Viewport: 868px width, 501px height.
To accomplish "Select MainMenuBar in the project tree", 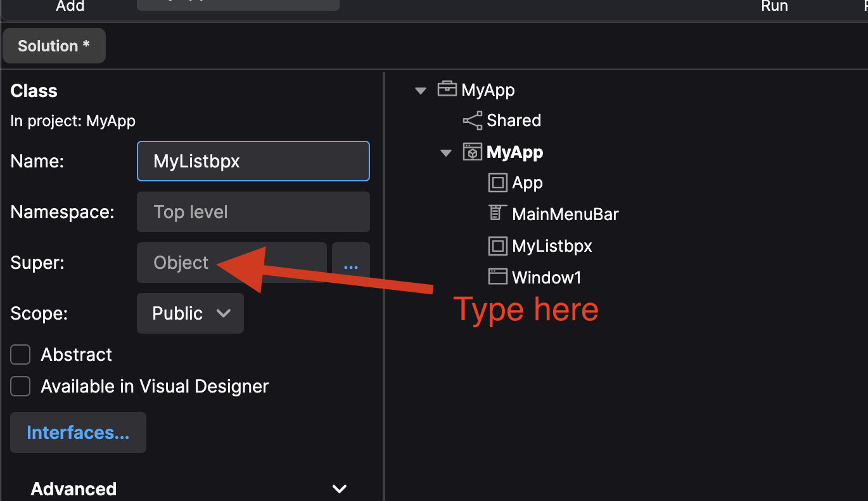I will pyautogui.click(x=565, y=214).
